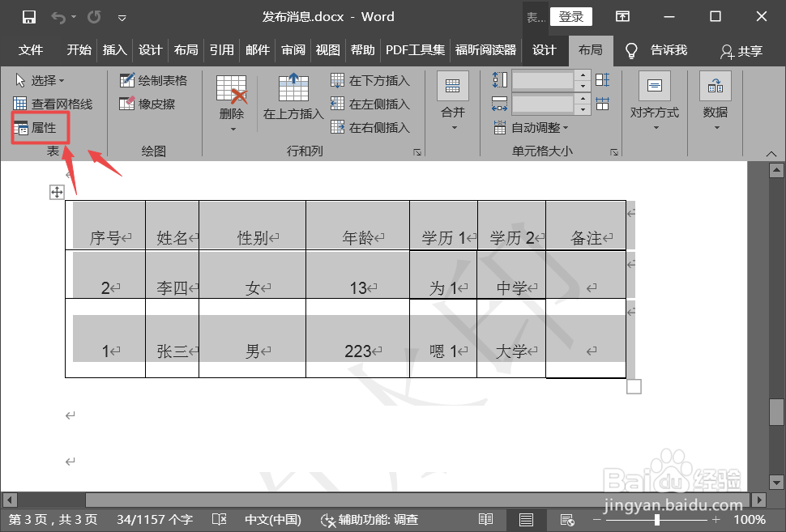786x532 pixels.
Task: Click the 登录 sign-in button
Action: pos(570,16)
